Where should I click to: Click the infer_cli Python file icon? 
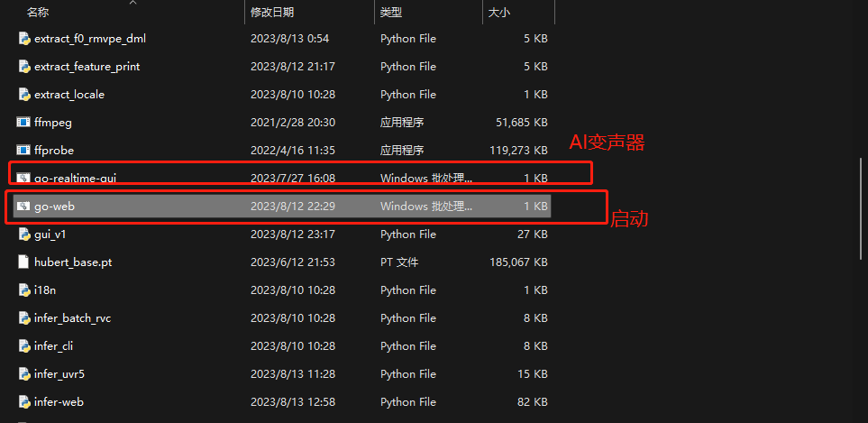(x=23, y=346)
